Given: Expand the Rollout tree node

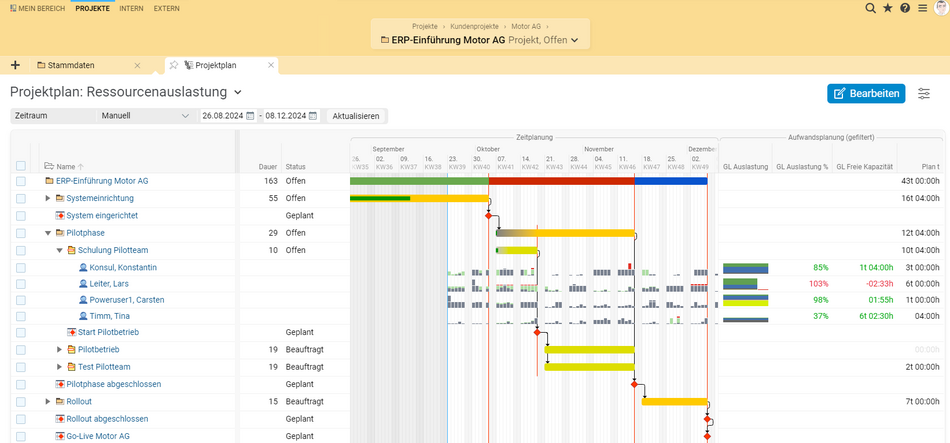Looking at the screenshot, I should (x=48, y=401).
